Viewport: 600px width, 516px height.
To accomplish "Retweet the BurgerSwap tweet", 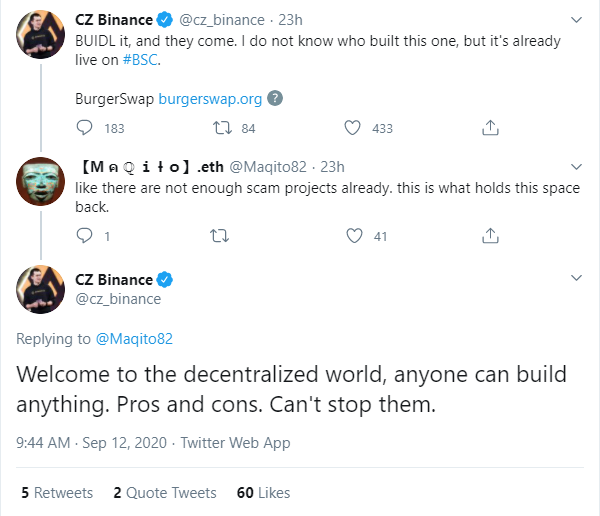I will click(x=220, y=128).
